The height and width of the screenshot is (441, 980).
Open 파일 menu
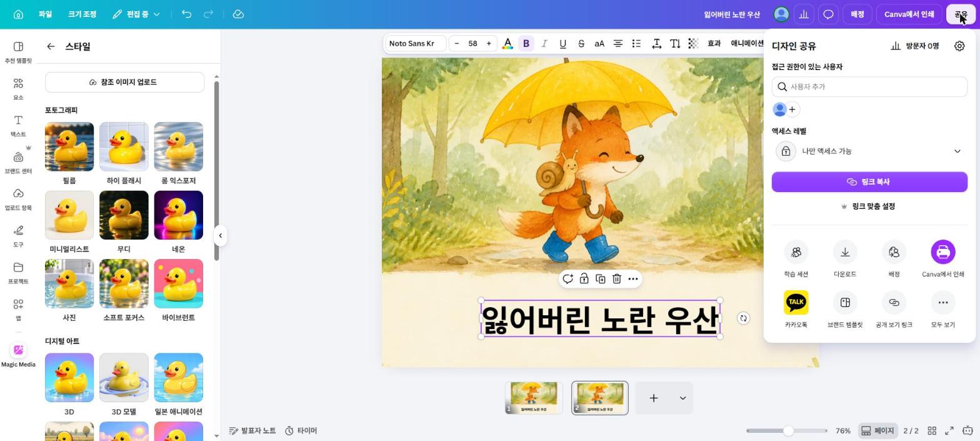click(45, 14)
